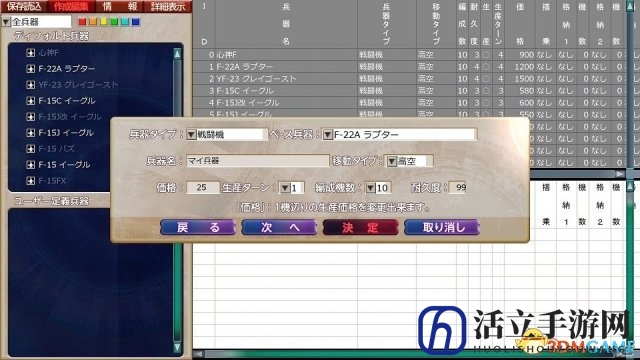Select the red color filter square
The image size is (640, 360).
point(82,22)
